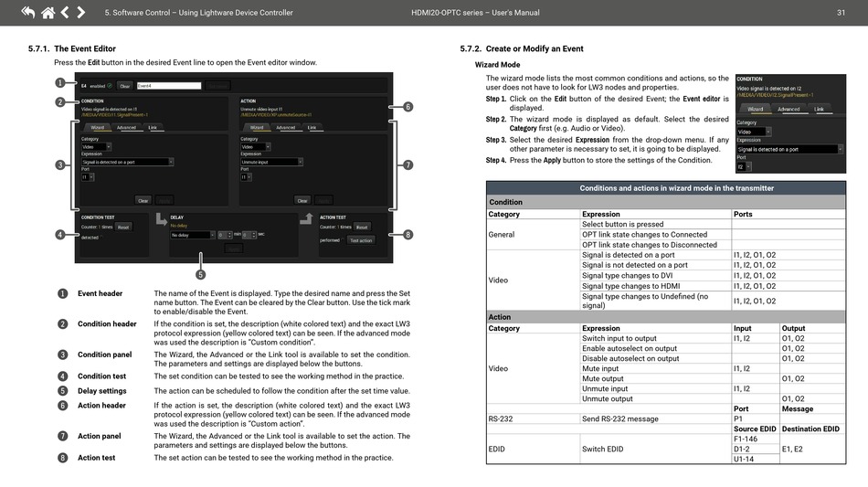This screenshot has width=868, height=487.
Task: Open Action panel Port I1 dropdown
Action: pos(247,177)
